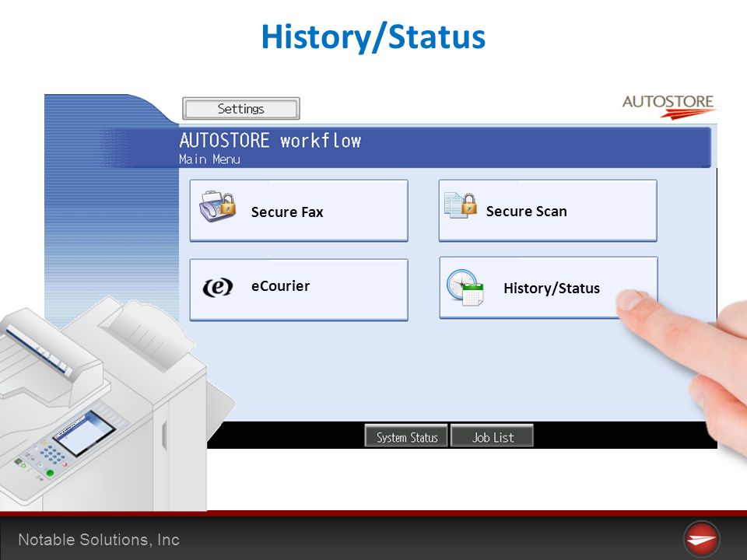Image resolution: width=747 pixels, height=560 pixels.
Task: Launch the eCourier label
Action: click(x=281, y=286)
